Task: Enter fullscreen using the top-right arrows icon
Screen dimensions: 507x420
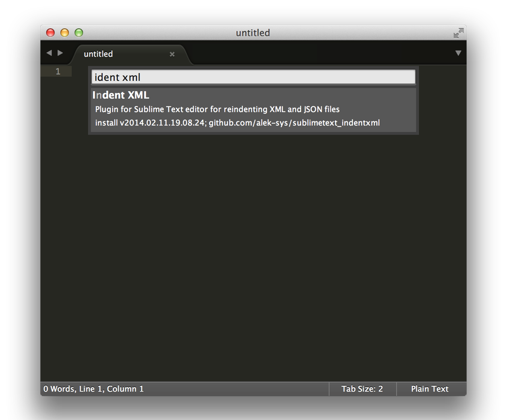Action: coord(458,33)
